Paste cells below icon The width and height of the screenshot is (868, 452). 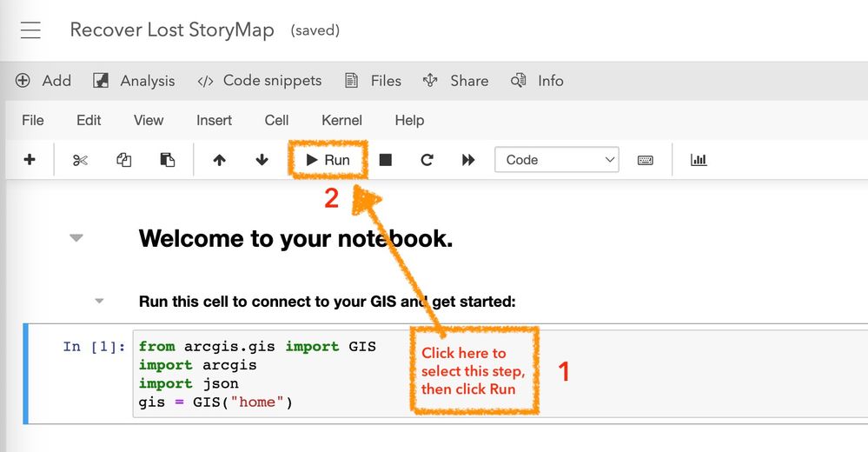coord(167,160)
